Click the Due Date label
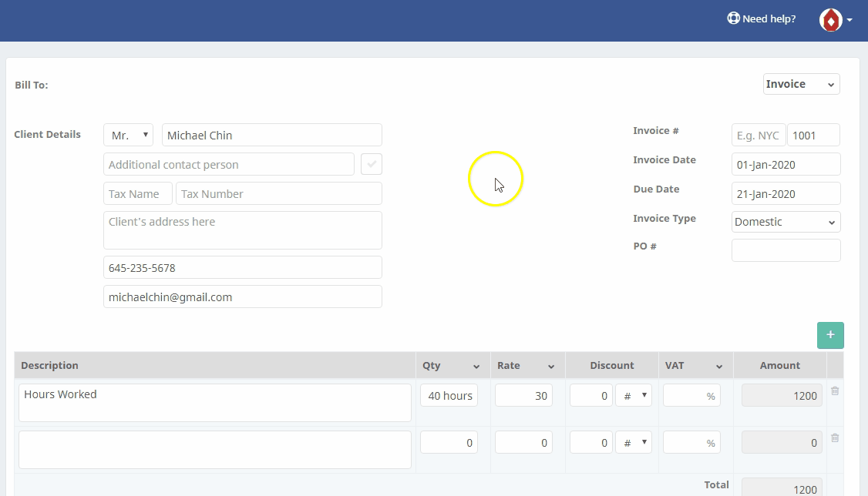The height and width of the screenshot is (496, 868). [656, 189]
